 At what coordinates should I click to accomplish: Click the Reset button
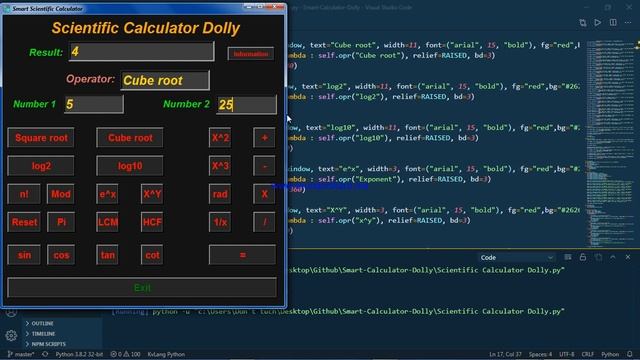[24, 222]
